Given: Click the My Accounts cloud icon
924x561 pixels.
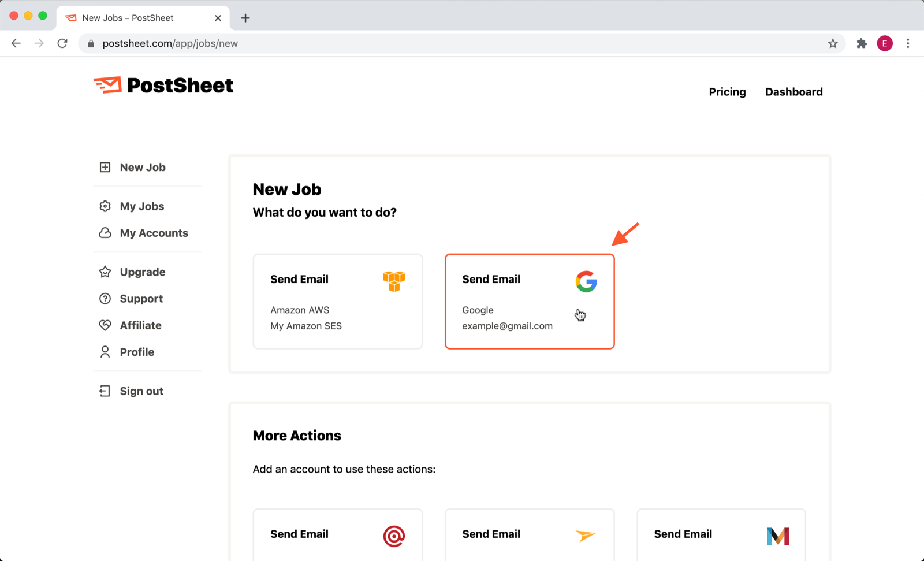Looking at the screenshot, I should coord(105,233).
